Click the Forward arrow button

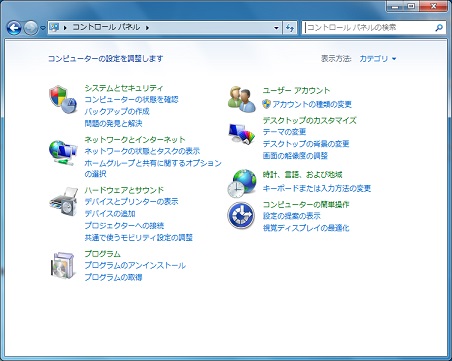coord(31,28)
